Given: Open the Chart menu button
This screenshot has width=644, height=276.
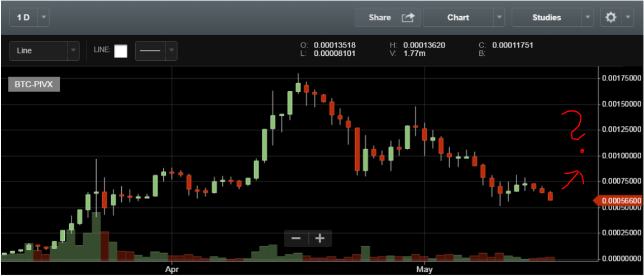Looking at the screenshot, I should (x=458, y=18).
